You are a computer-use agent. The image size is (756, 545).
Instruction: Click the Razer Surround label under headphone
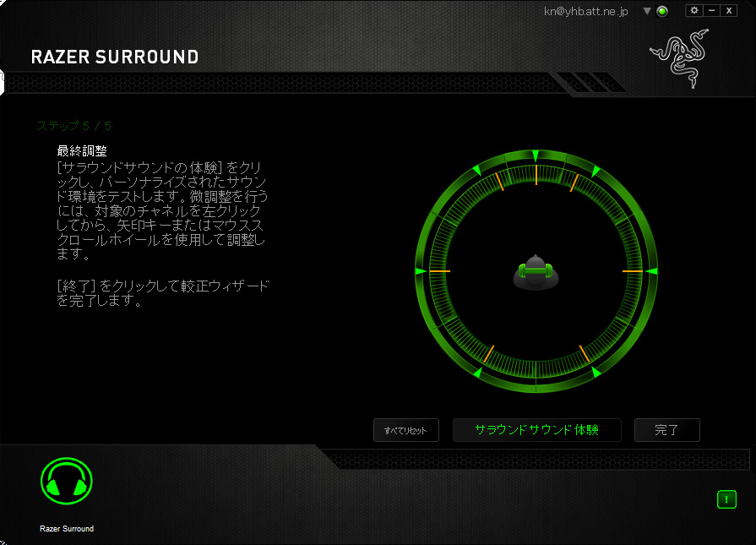(x=67, y=529)
